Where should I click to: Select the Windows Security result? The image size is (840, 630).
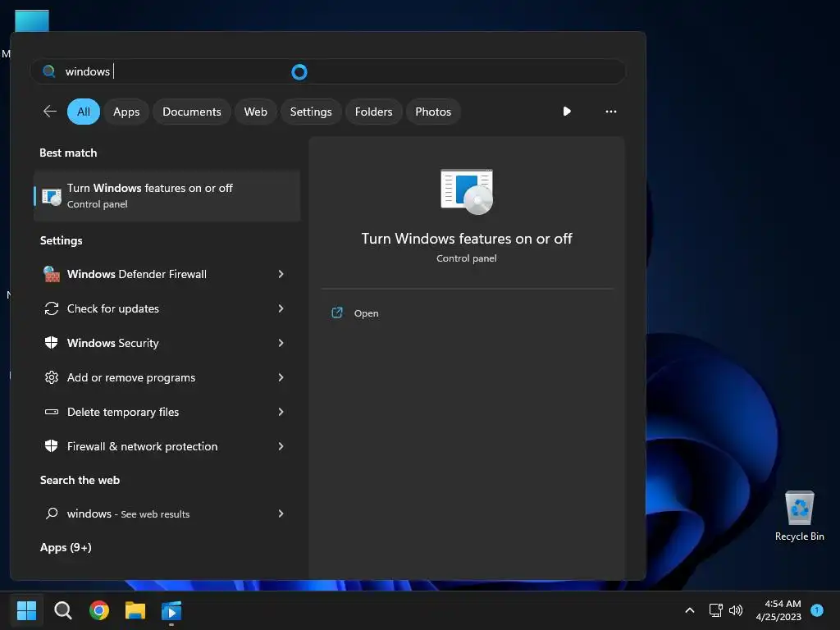[x=167, y=343]
